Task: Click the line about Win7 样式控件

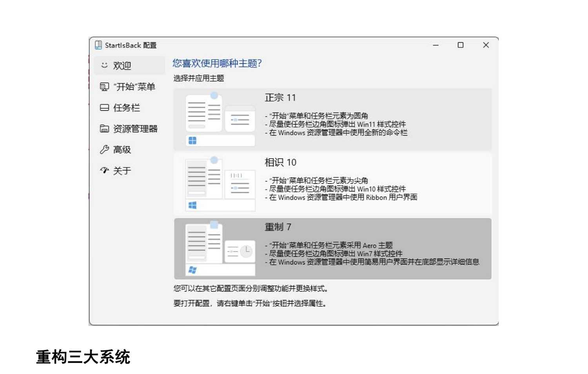Action: [334, 254]
